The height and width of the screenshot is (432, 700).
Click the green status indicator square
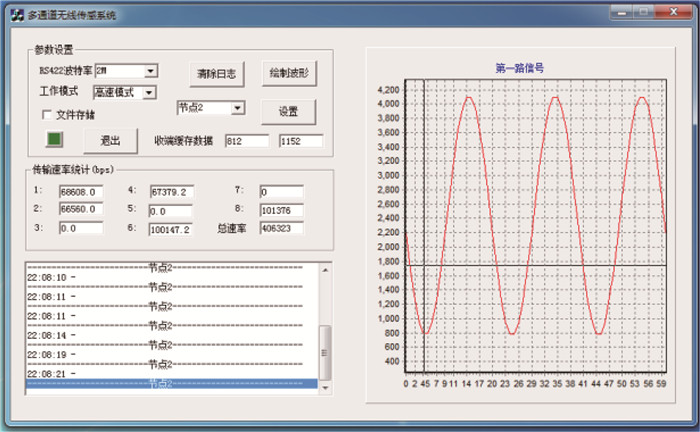tap(55, 138)
